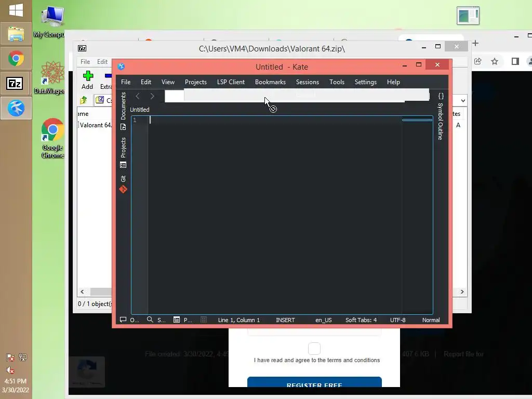Click the Report file link on webpage
532x399 pixels.
[463, 354]
